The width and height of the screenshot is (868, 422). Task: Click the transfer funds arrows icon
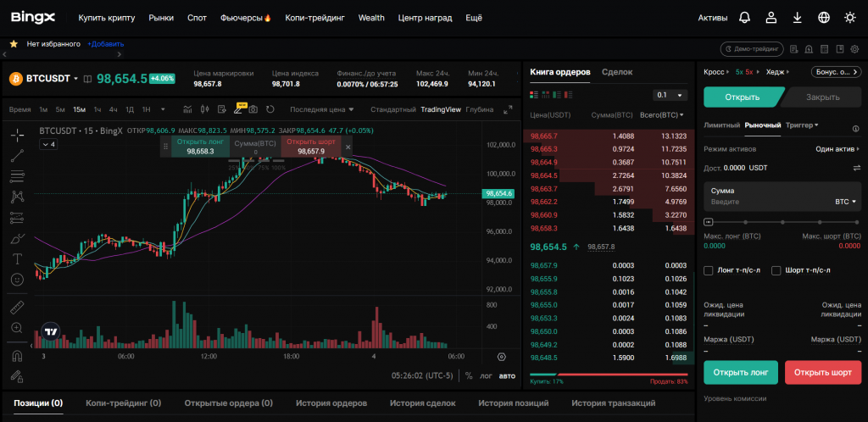coord(857,168)
